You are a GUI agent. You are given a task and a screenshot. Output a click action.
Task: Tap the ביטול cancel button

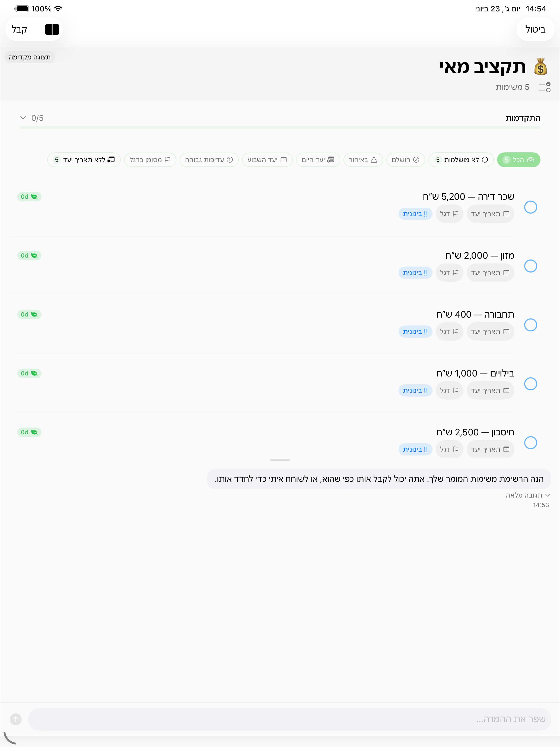535,29
